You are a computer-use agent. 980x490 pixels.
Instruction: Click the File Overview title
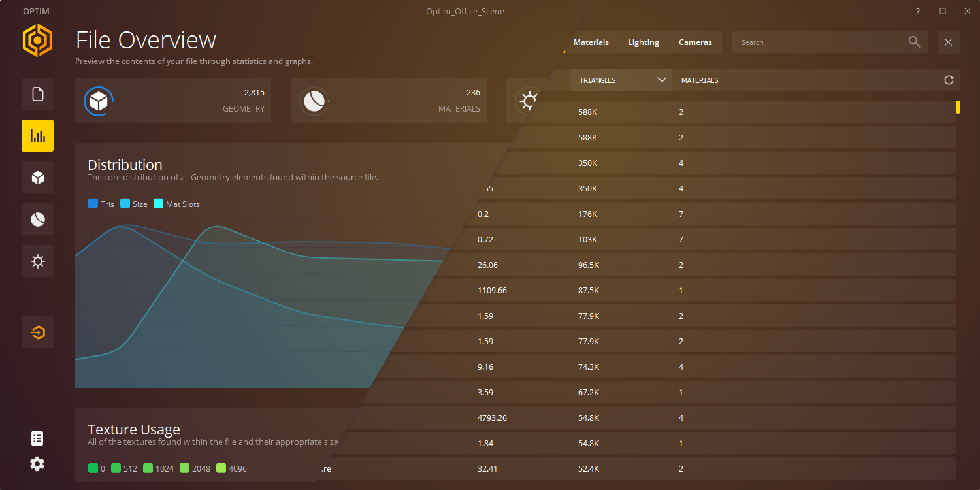tap(146, 40)
